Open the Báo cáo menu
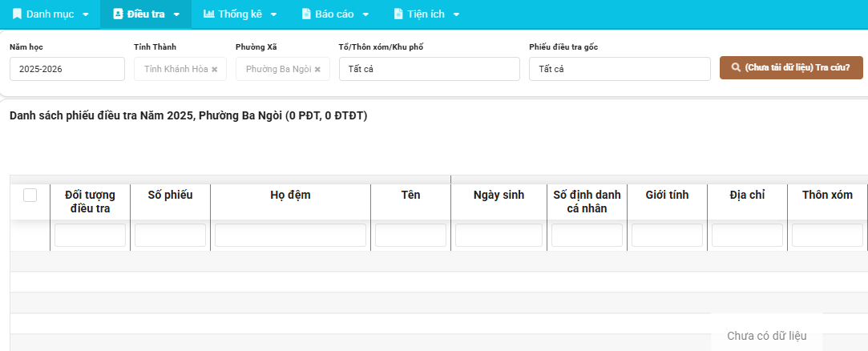 pos(336,14)
